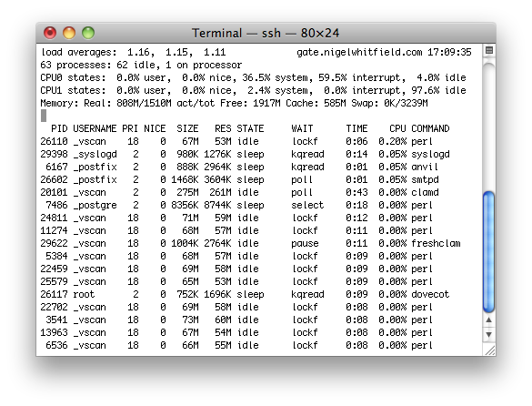The width and height of the screenshot is (532, 406).
Task: Click the split pane icon above scrollbar
Action: tap(489, 50)
